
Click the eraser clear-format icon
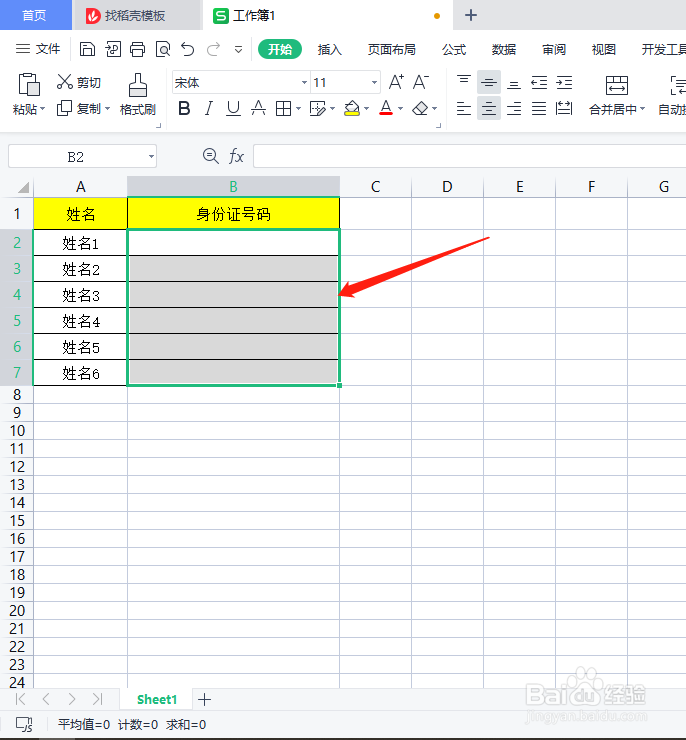[420, 109]
